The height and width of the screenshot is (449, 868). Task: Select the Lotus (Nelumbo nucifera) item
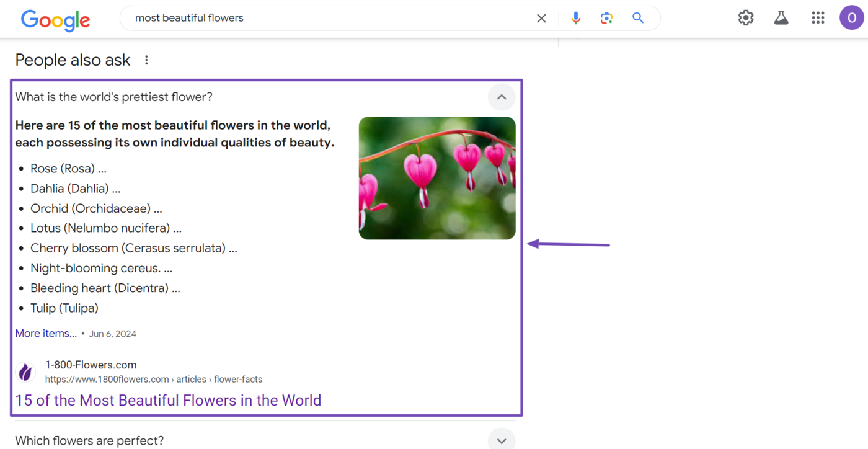tap(106, 228)
